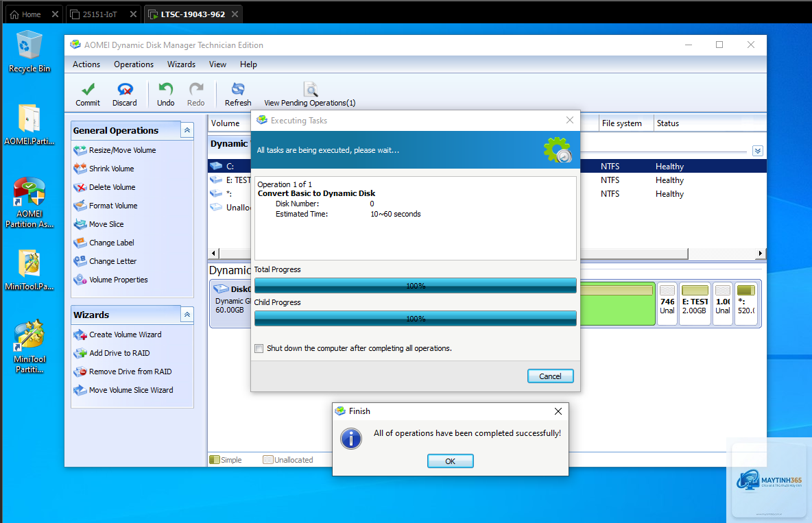Select Change Letter operation
This screenshot has width=812, height=523.
(x=112, y=262)
